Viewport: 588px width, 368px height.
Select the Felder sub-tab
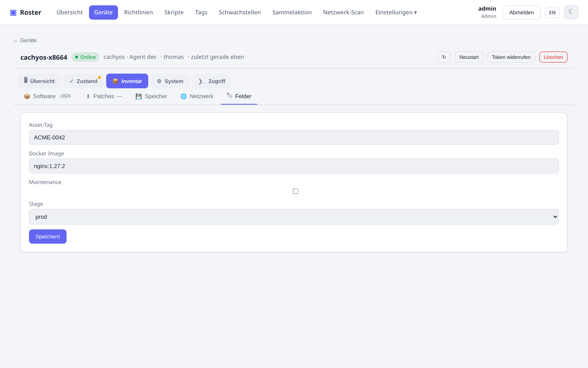point(239,96)
